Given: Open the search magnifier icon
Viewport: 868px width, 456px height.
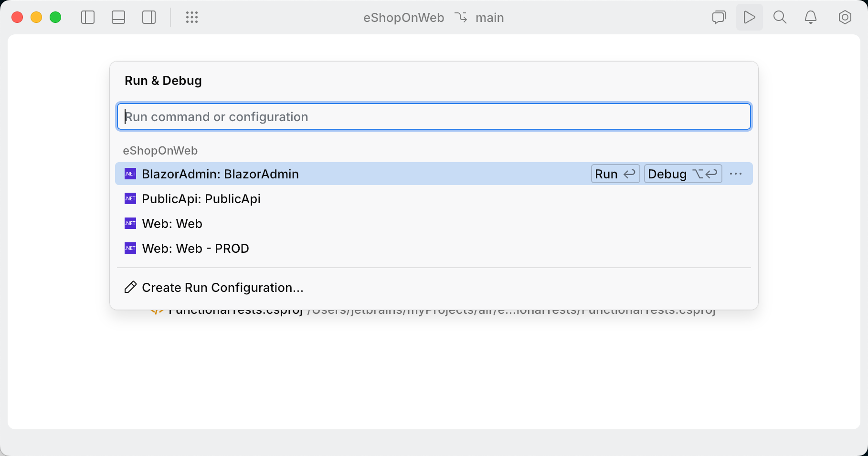Looking at the screenshot, I should [x=780, y=17].
